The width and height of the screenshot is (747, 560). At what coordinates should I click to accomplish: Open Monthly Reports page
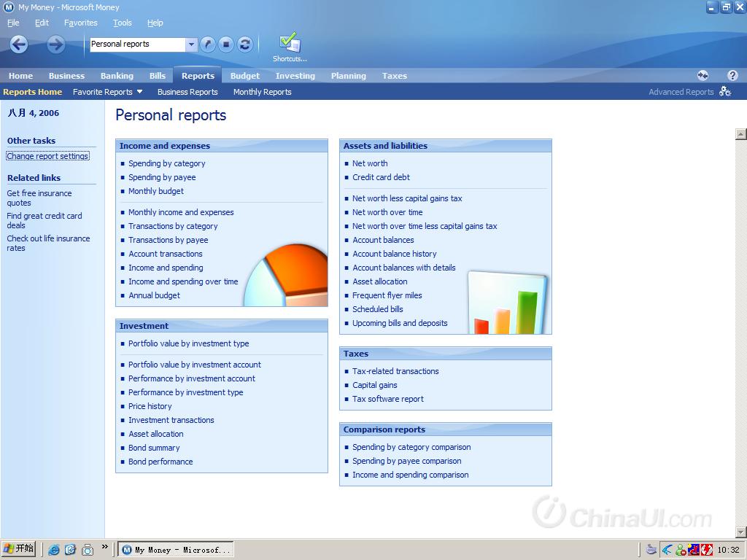[263, 92]
